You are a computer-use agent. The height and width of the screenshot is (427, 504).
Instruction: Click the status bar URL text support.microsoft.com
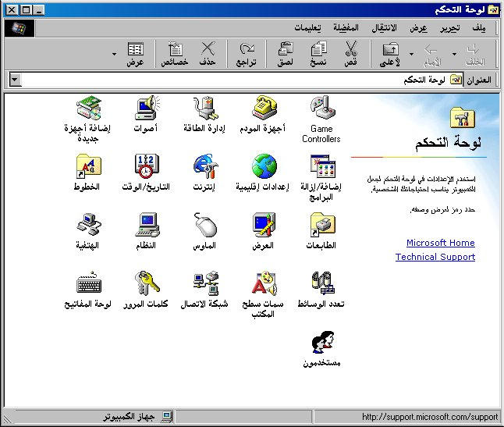pos(430,417)
